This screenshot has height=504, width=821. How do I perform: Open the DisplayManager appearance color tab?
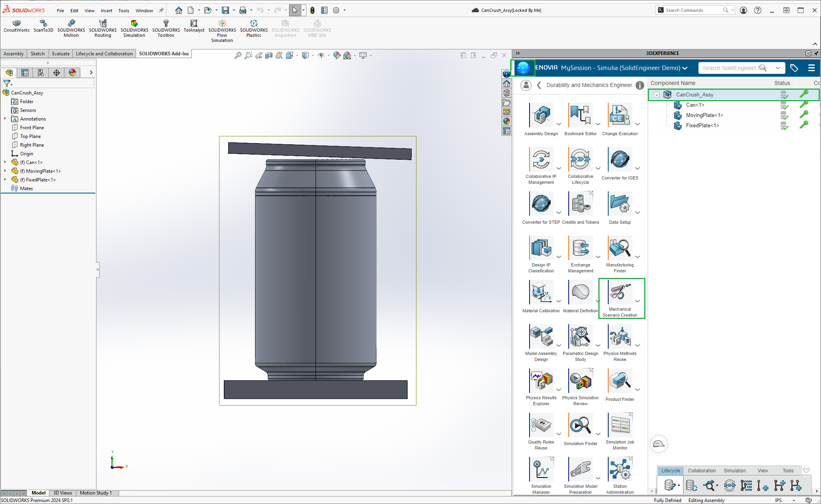click(x=72, y=72)
